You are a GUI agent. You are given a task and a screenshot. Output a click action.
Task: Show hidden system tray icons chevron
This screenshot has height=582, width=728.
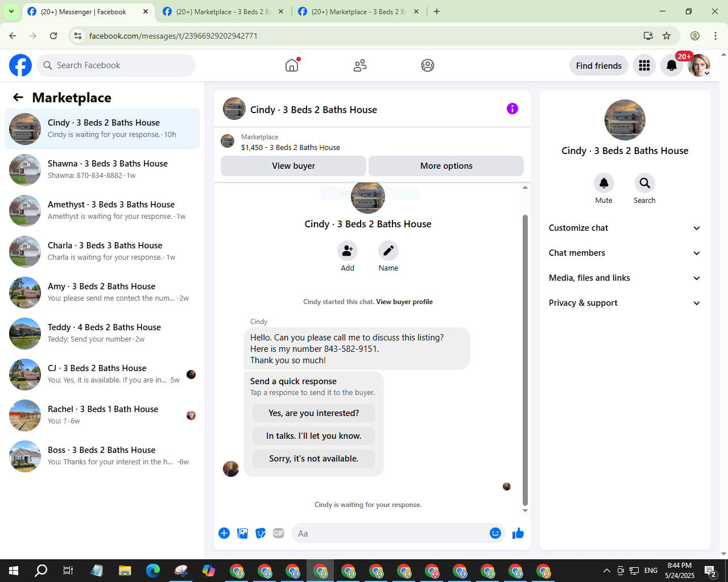(x=607, y=571)
